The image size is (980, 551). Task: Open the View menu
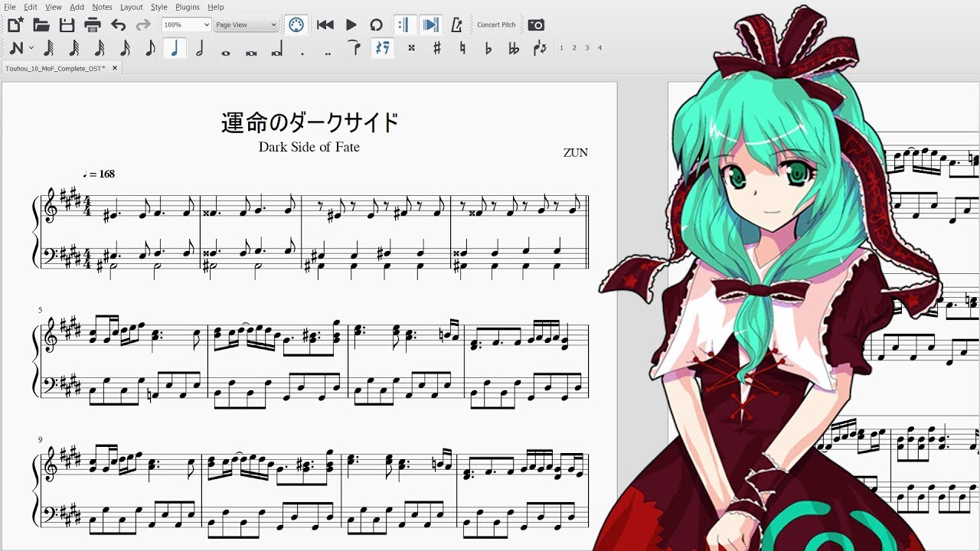coord(54,7)
